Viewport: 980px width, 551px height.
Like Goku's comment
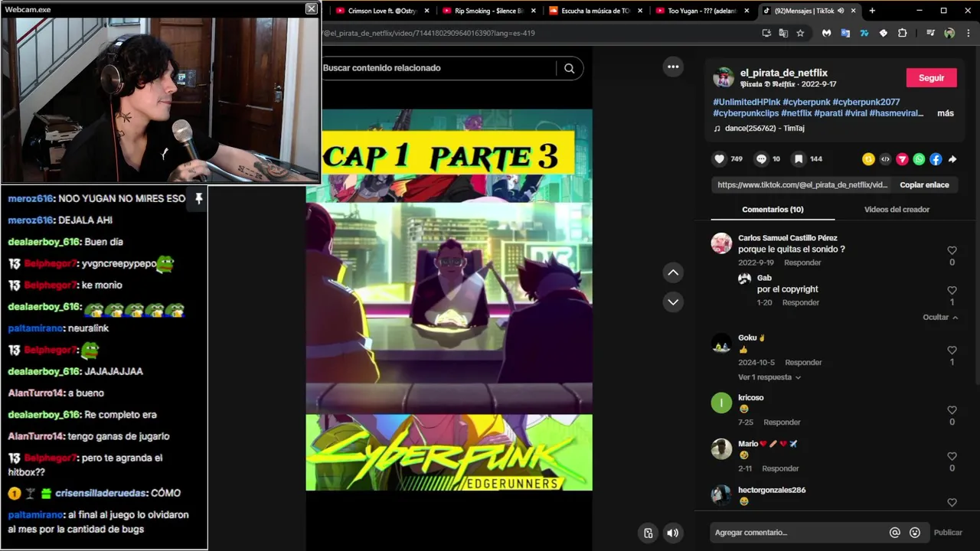point(952,350)
